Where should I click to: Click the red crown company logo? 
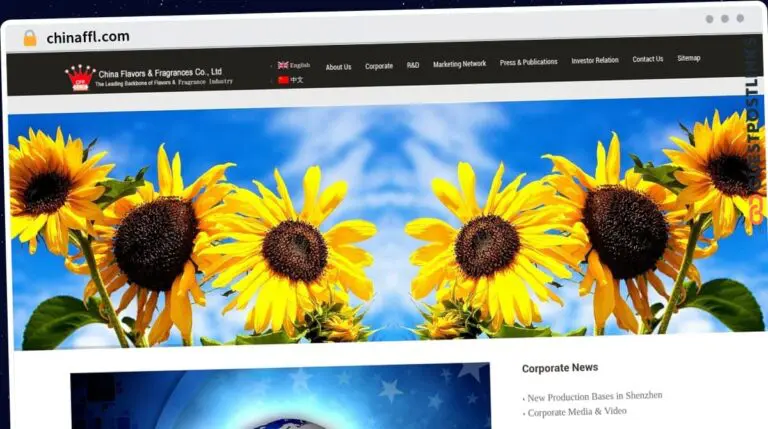click(x=79, y=78)
